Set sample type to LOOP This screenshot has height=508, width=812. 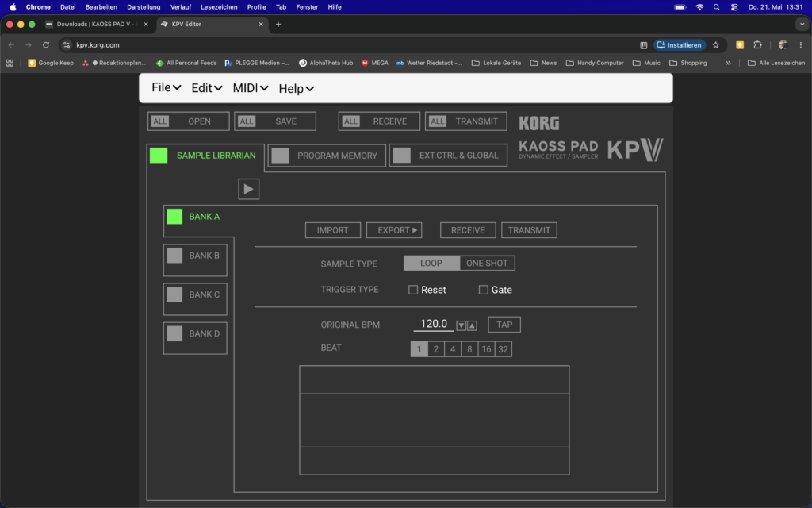pyautogui.click(x=431, y=264)
